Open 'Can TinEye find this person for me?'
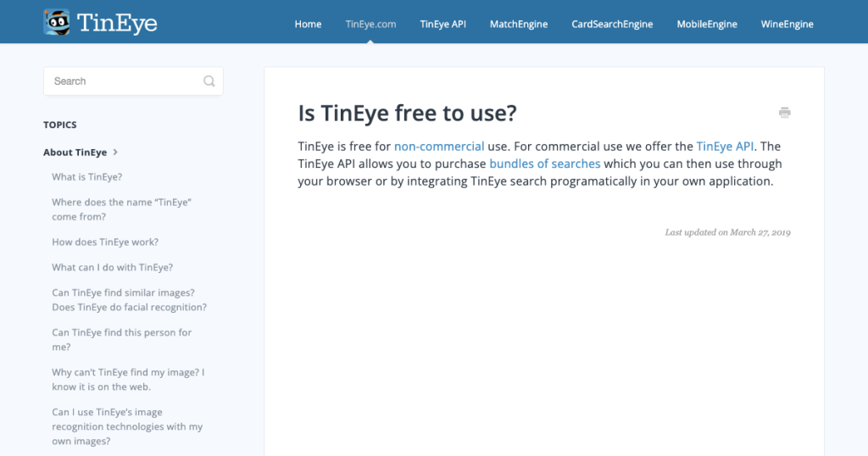The image size is (868, 456). pyautogui.click(x=122, y=340)
